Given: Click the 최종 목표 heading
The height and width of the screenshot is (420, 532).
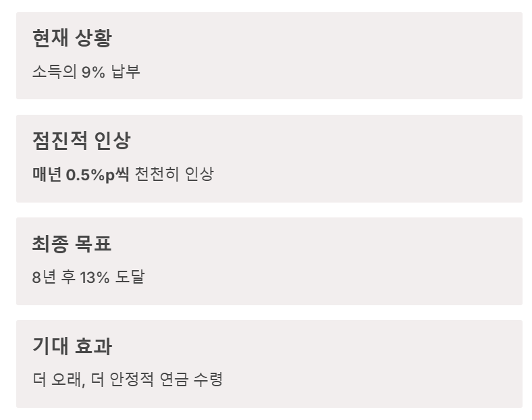Looking at the screenshot, I should click(x=72, y=243).
